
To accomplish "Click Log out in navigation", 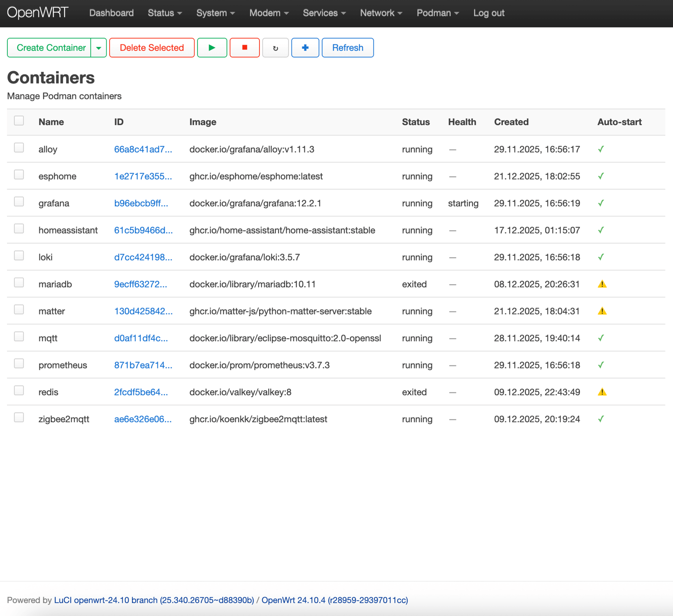I will pyautogui.click(x=489, y=13).
